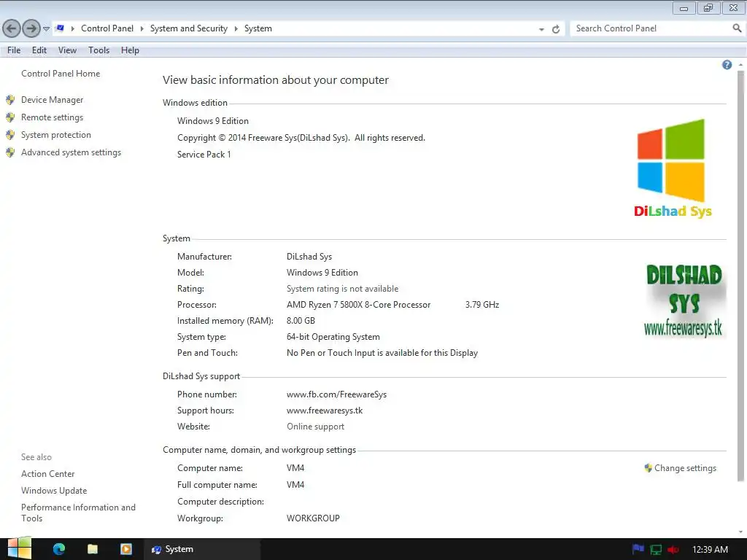Click the System taskbar button
The image size is (747, 560).
pos(202,549)
